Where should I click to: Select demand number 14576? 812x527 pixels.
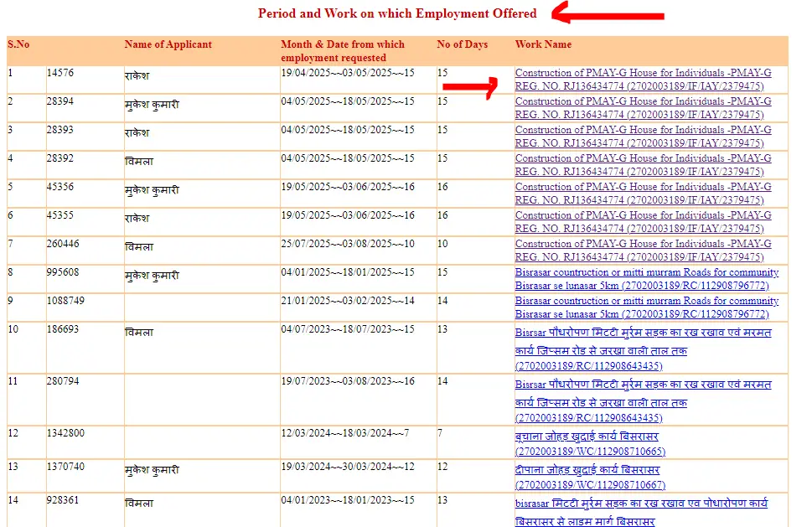pyautogui.click(x=60, y=73)
